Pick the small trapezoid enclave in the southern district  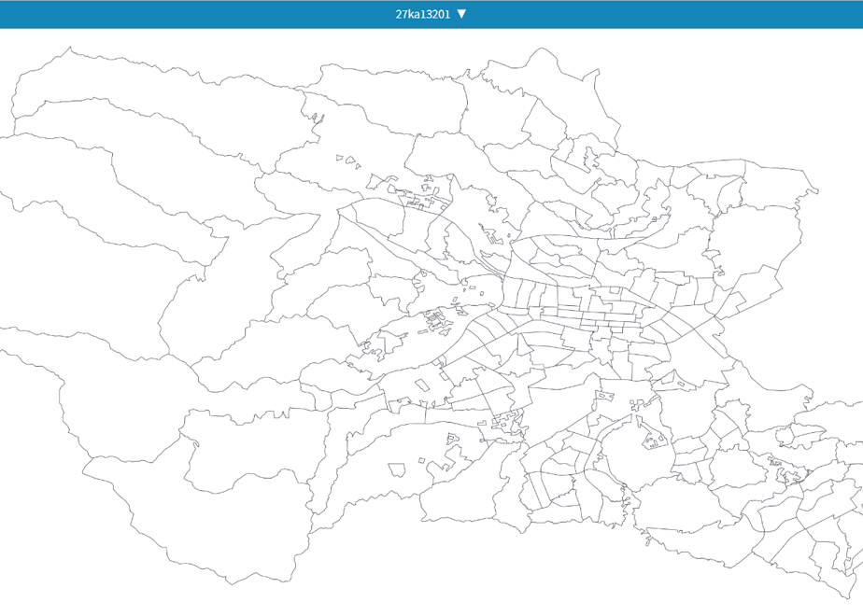pyautogui.click(x=397, y=469)
